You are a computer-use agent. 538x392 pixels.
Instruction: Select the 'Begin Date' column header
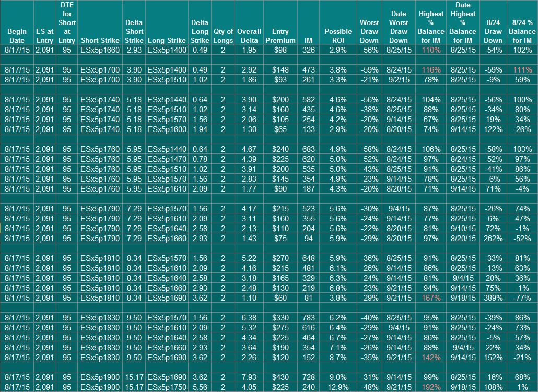coord(17,22)
